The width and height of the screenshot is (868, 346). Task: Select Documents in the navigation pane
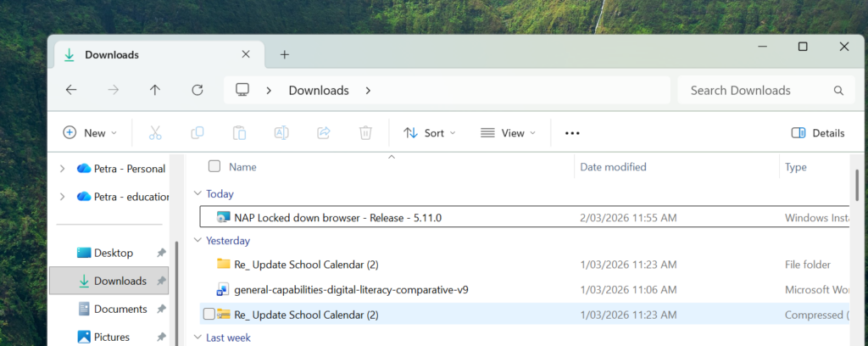[x=120, y=309]
